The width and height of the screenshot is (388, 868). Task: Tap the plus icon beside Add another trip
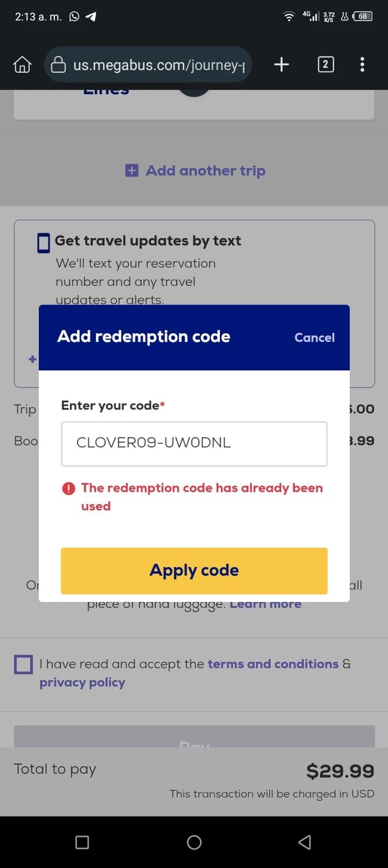tap(132, 171)
